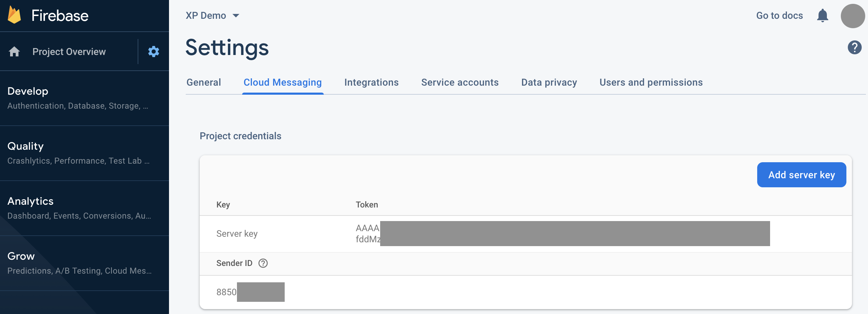
Task: Click the Sender ID label
Action: point(234,263)
